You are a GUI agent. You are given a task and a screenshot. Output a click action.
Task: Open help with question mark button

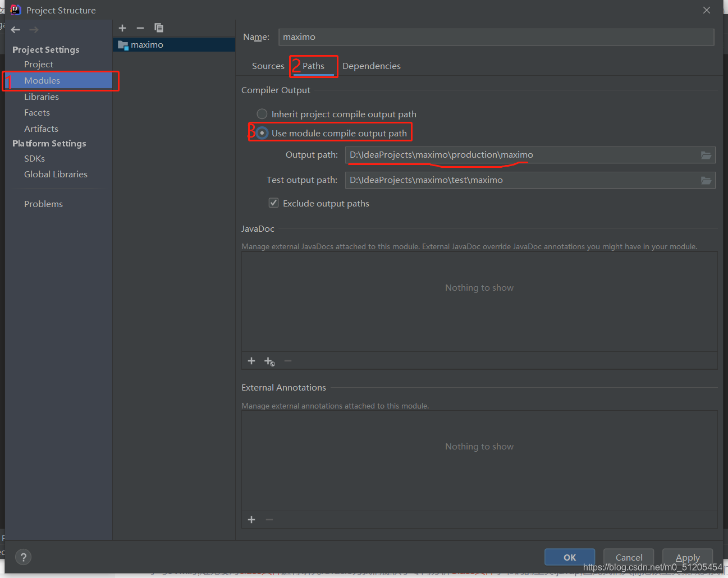[23, 557]
